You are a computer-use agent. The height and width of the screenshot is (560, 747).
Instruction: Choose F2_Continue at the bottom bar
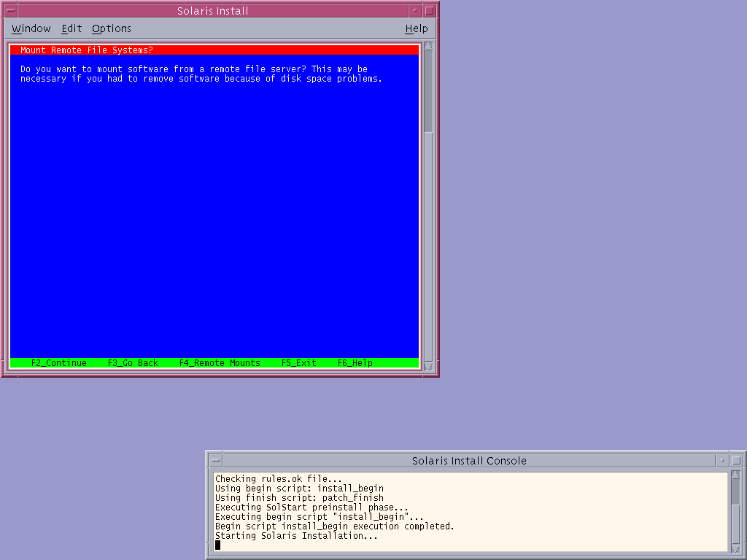(59, 363)
